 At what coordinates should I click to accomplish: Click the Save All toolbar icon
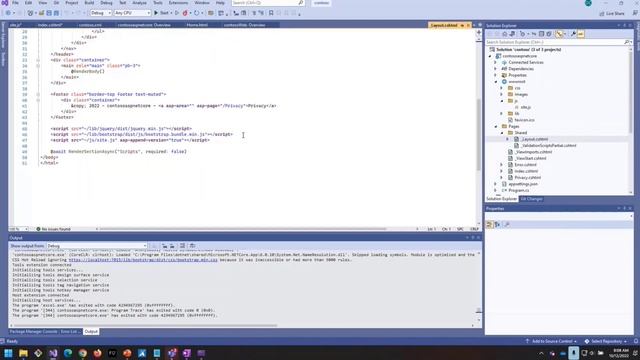[x=56, y=13]
